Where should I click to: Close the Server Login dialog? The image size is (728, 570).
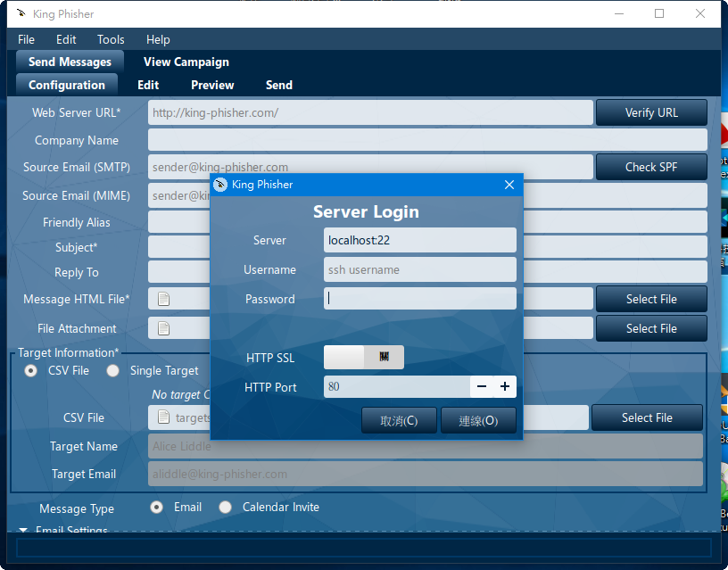click(509, 185)
